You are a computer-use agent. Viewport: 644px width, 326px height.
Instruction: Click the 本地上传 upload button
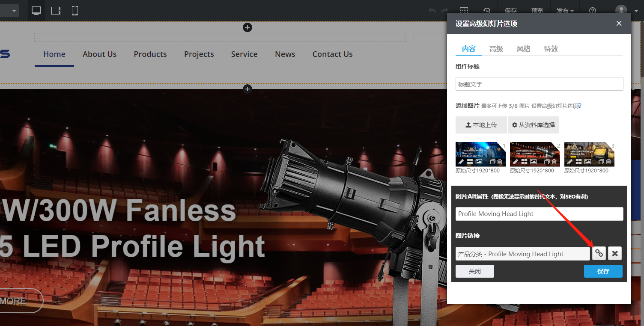pyautogui.click(x=481, y=125)
